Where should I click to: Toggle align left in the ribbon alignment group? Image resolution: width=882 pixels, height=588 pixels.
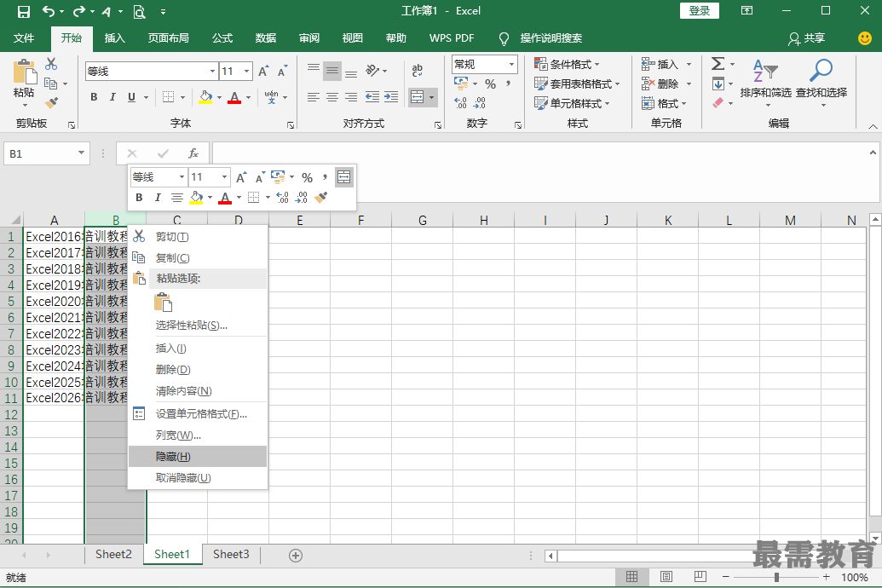pyautogui.click(x=314, y=97)
